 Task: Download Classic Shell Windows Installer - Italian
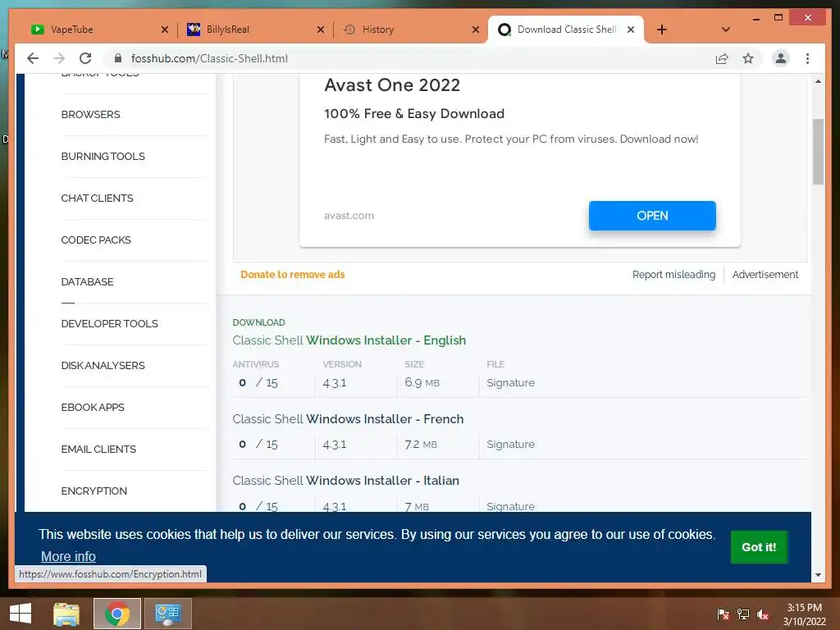pyautogui.click(x=345, y=481)
